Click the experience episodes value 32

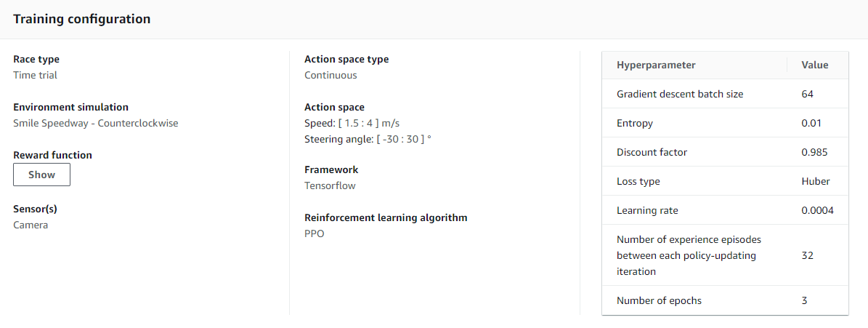[807, 255]
